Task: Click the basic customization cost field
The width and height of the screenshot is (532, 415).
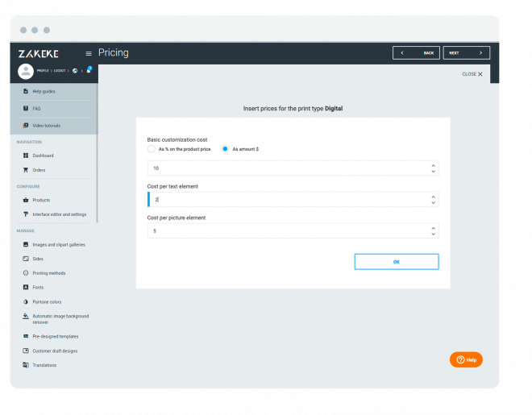Action: pos(293,168)
